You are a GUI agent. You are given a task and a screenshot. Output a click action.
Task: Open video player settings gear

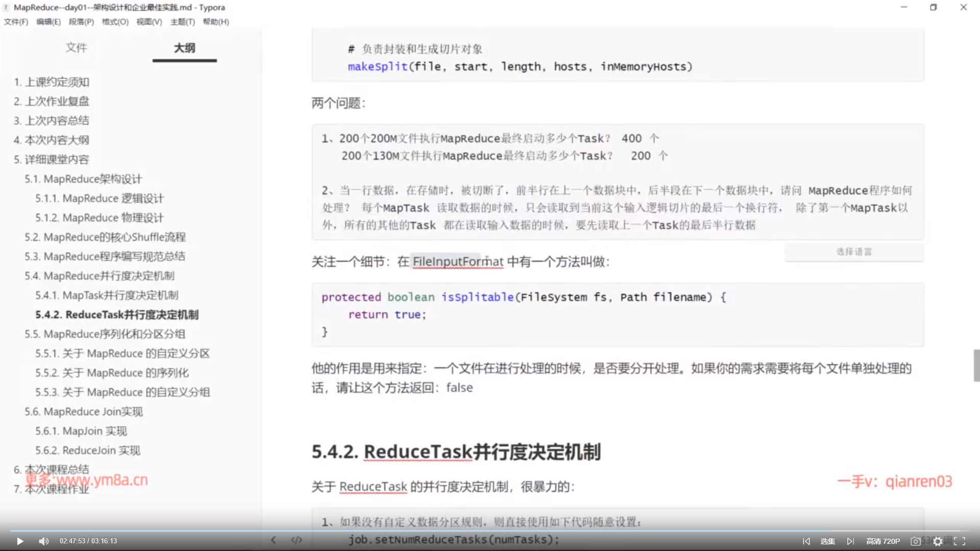[x=938, y=541]
